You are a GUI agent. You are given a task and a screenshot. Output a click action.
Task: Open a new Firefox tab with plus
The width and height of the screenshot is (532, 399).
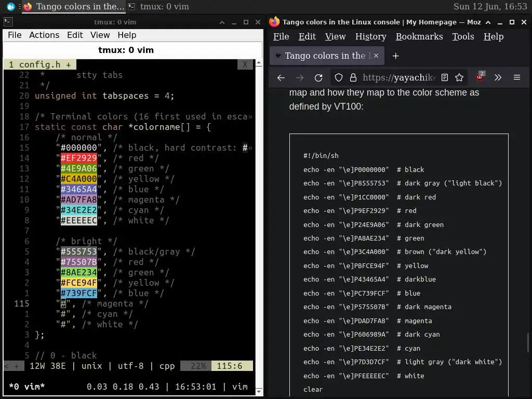click(x=395, y=56)
